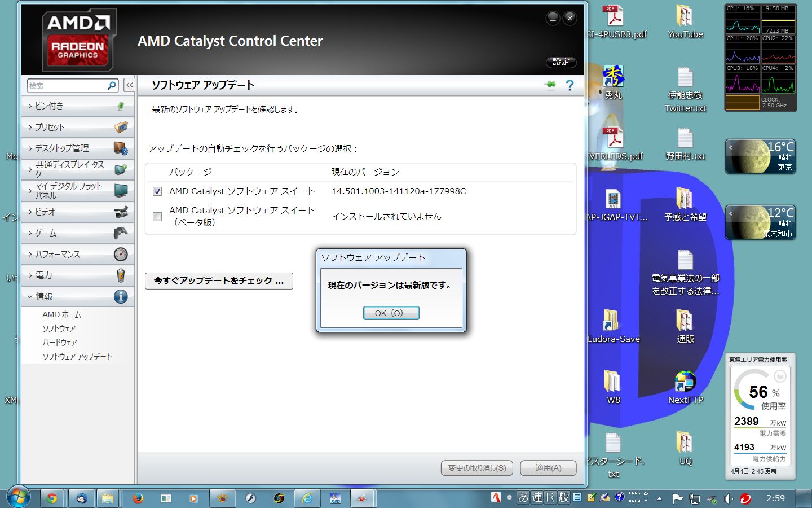Image resolution: width=812 pixels, height=508 pixels.
Task: Open 伊能忠敬 Twitter.txt desktop file
Action: [685, 89]
